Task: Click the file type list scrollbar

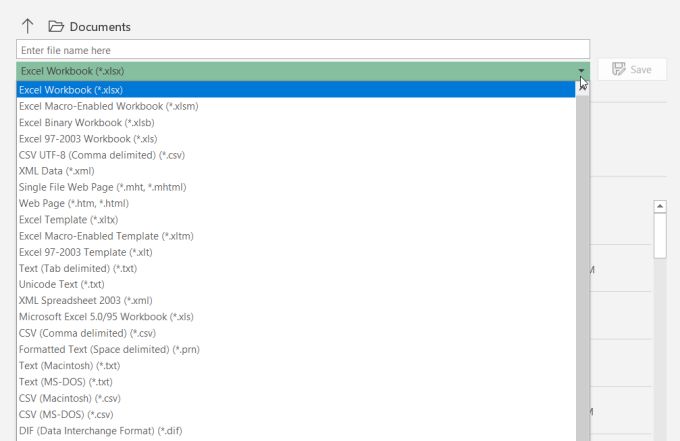Action: click(x=582, y=261)
